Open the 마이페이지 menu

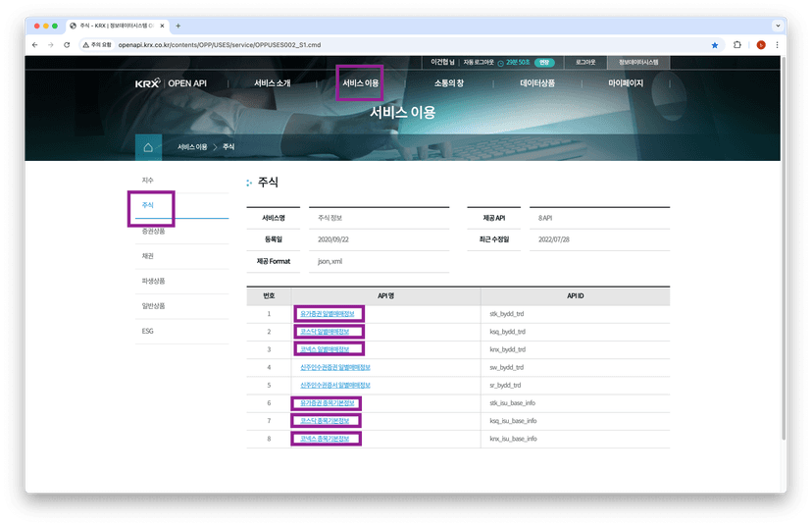pos(626,82)
